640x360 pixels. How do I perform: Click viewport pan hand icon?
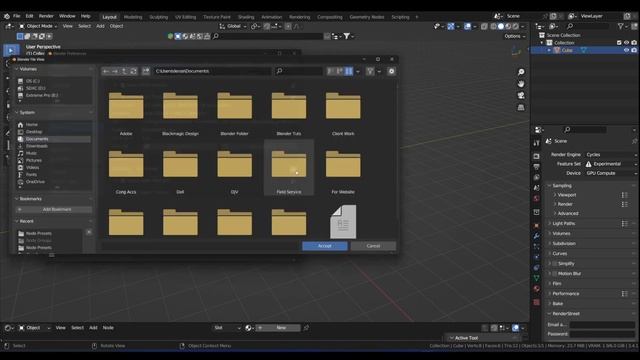click(x=521, y=84)
